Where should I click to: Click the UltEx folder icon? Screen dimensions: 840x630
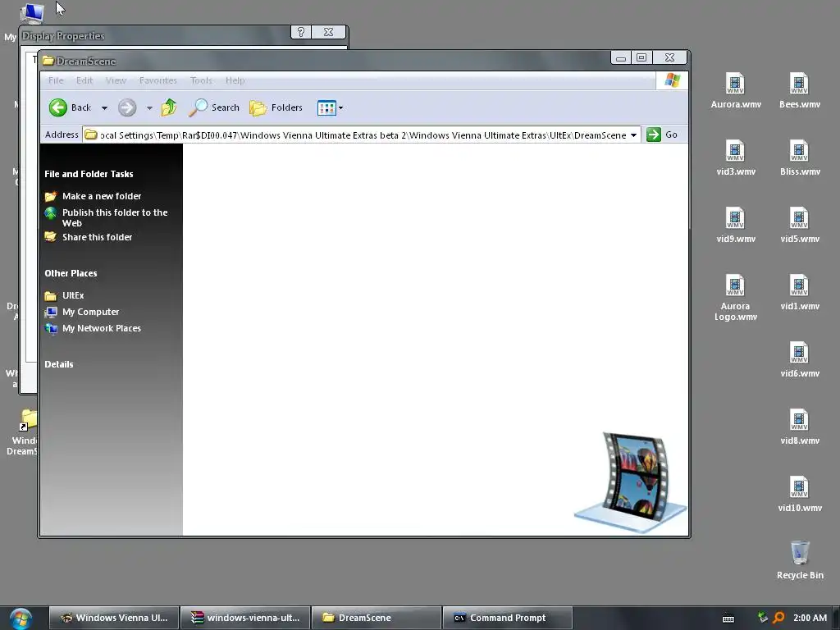point(50,295)
